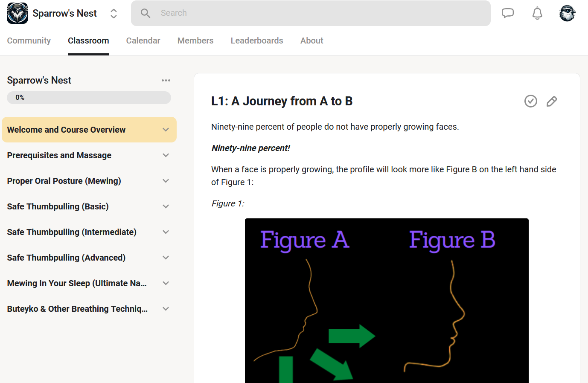Open the About tab

(311, 41)
